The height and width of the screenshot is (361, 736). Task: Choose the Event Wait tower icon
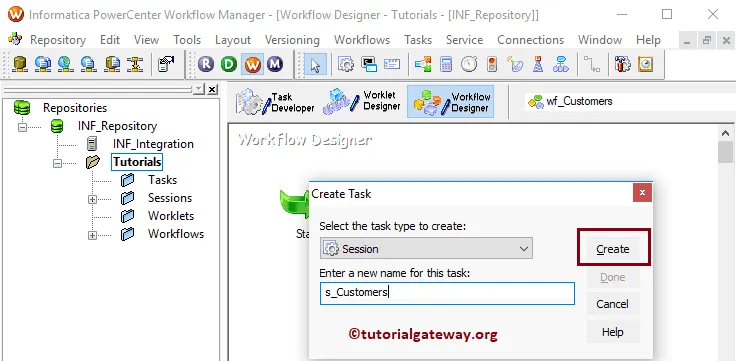coord(538,64)
